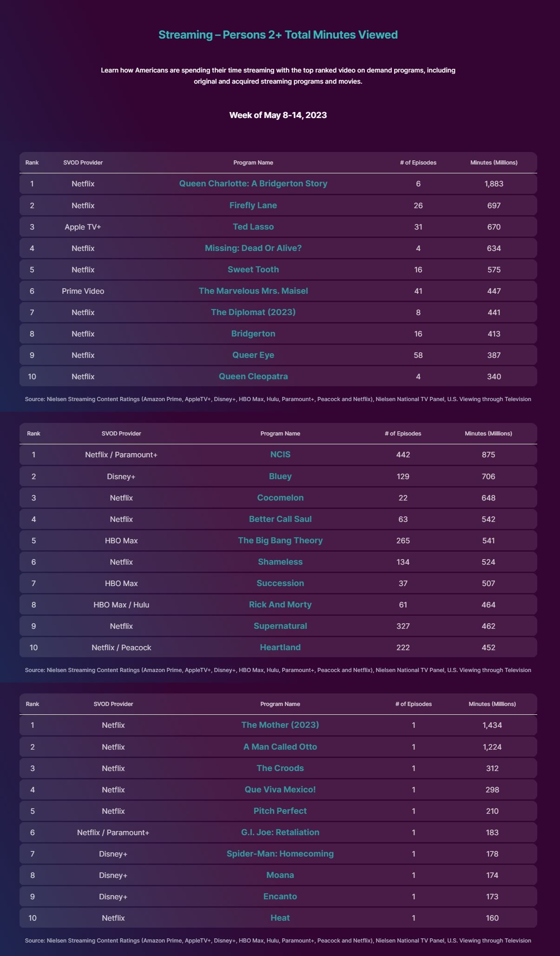560x956 pixels.
Task: Open the NCIS program link
Action: point(280,455)
